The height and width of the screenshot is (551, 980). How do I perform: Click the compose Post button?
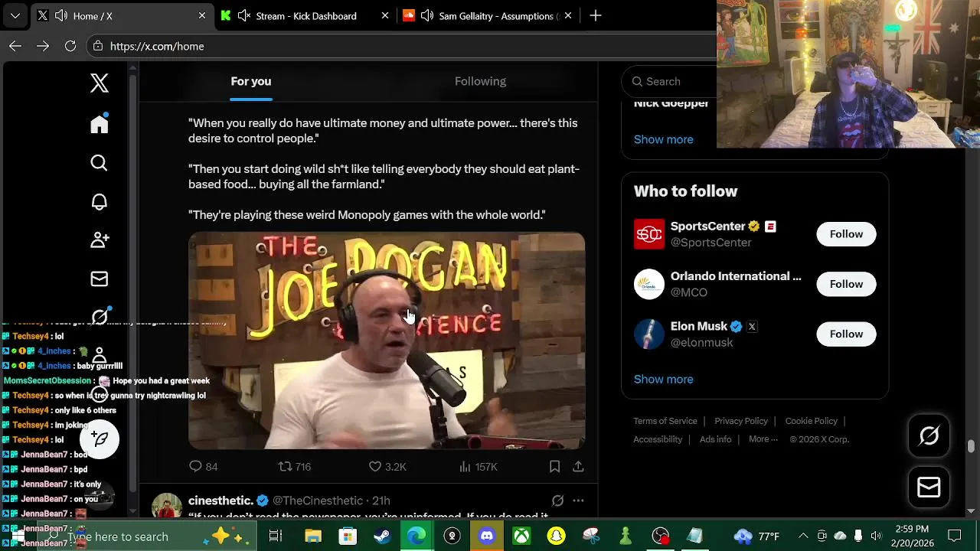tap(100, 439)
